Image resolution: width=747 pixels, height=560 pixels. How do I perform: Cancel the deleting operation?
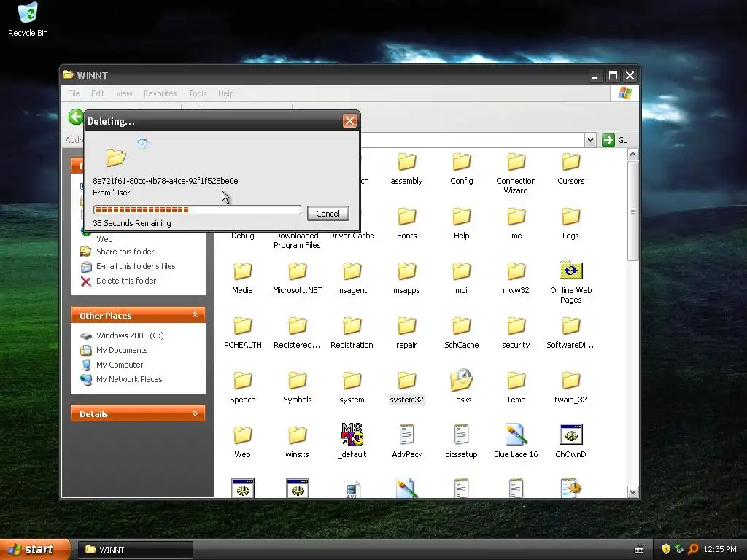pos(328,214)
